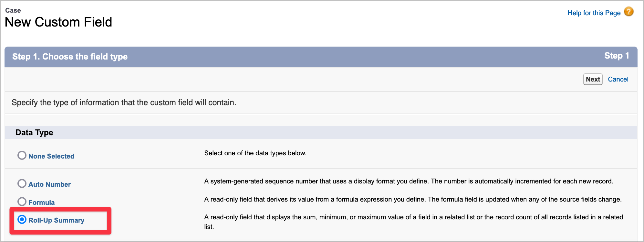Click the Data Type section header

34,133
